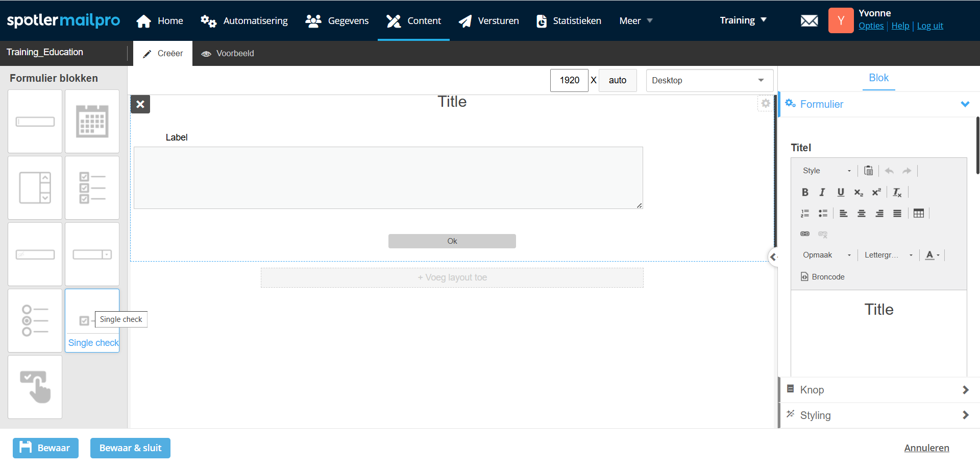Toggle underline formatting
This screenshot has height=466, width=980.
click(x=840, y=192)
